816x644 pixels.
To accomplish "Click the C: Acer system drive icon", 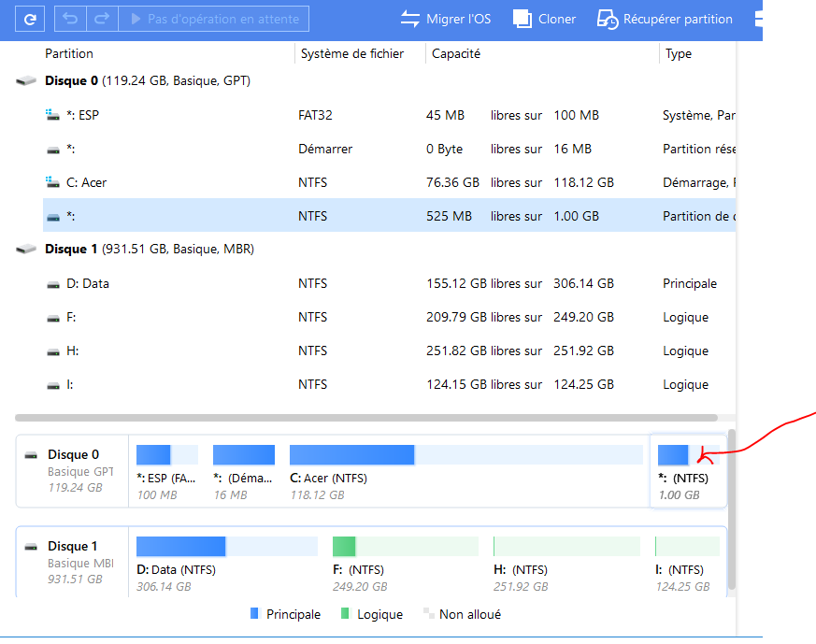I will tap(52, 182).
